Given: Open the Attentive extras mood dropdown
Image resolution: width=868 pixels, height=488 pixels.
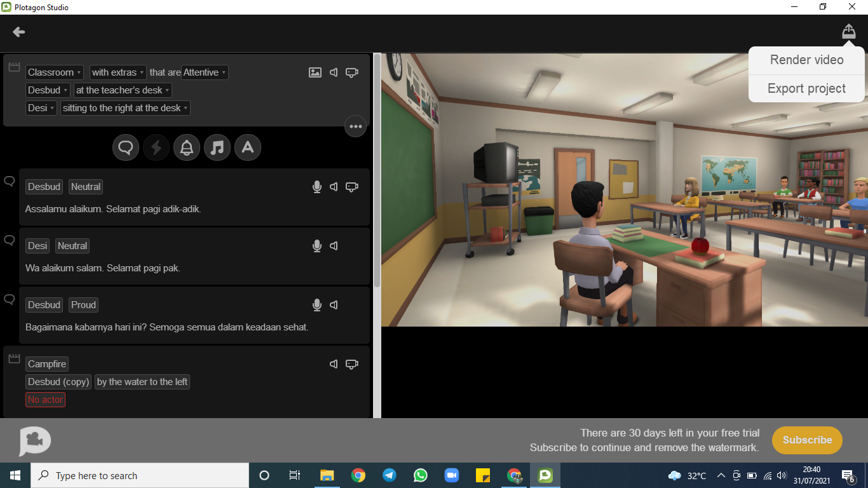Looking at the screenshot, I should pyautogui.click(x=205, y=72).
